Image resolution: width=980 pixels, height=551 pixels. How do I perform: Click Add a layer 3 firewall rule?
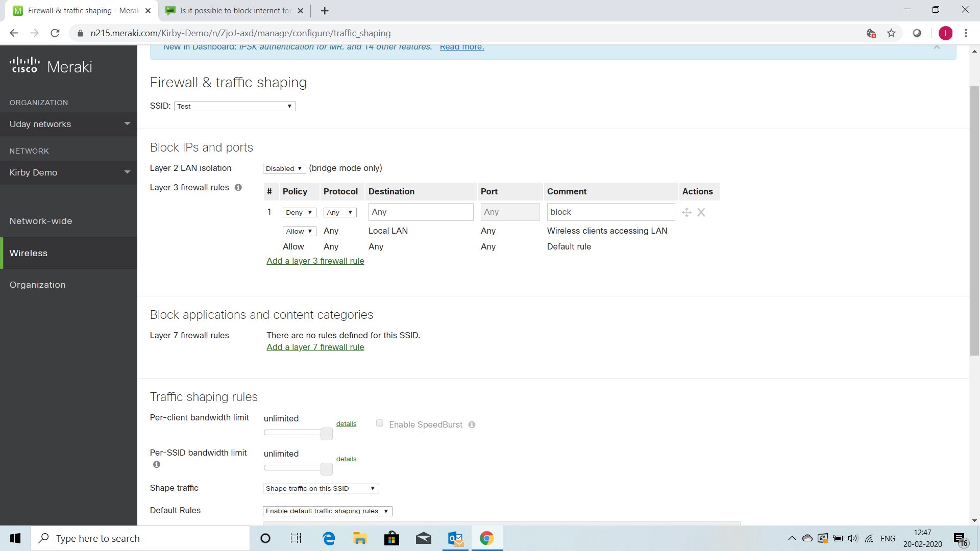(315, 261)
